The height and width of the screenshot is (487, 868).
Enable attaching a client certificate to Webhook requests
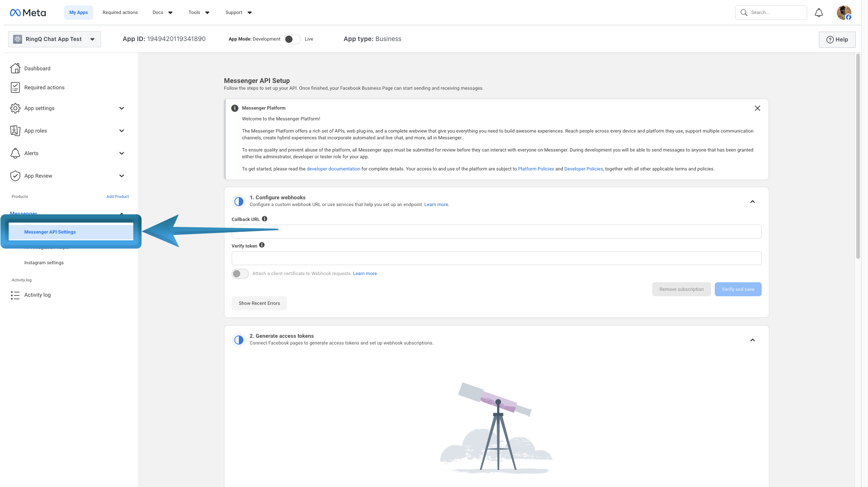240,273
